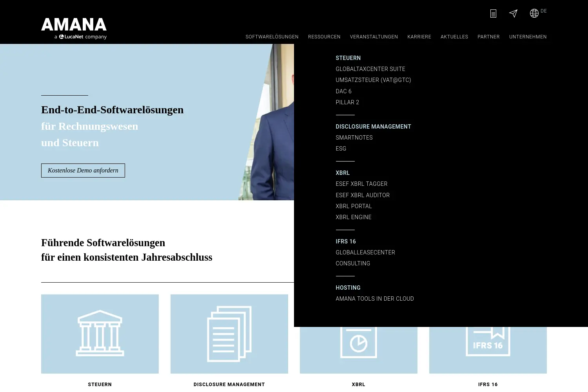This screenshot has width=588, height=392.
Task: Click the IFRS 16 bookmark tile
Action: (488, 350)
